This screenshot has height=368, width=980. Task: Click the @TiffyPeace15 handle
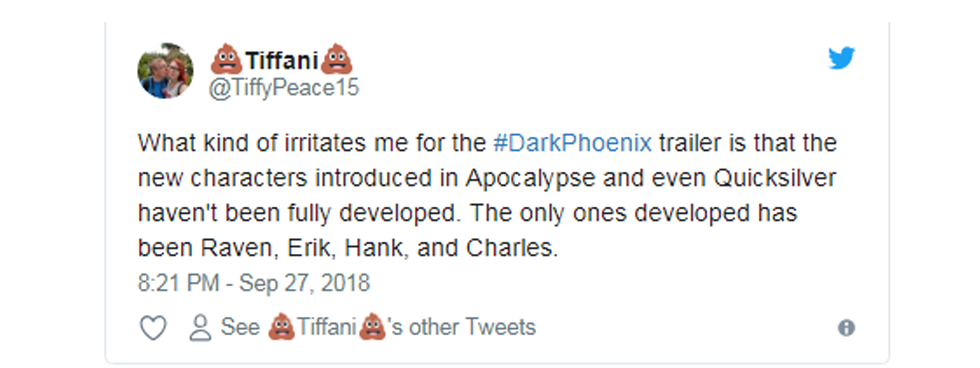pos(284,88)
